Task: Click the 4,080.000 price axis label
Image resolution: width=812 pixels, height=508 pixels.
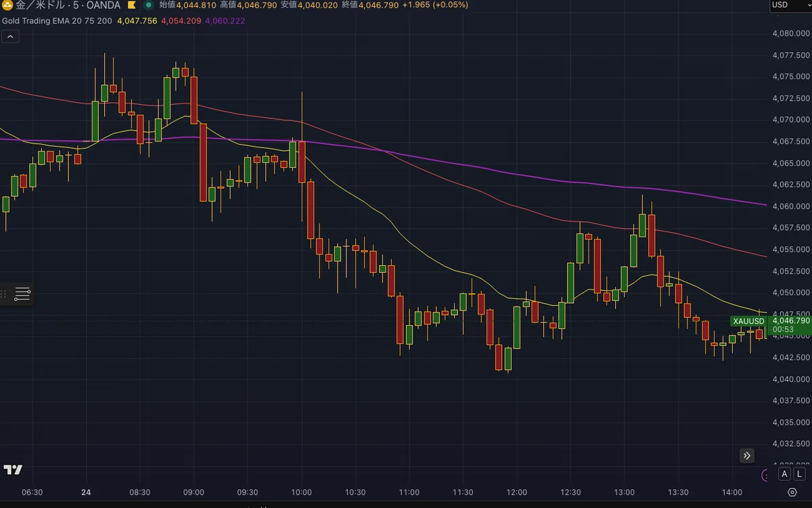Action: (792, 33)
